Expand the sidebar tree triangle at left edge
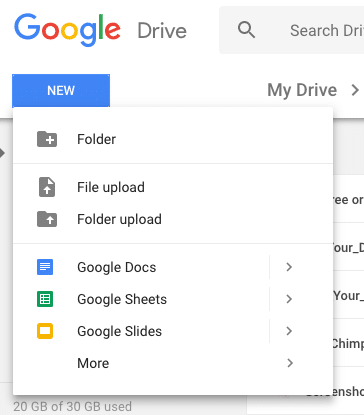The height and width of the screenshot is (415, 364). coord(2,153)
